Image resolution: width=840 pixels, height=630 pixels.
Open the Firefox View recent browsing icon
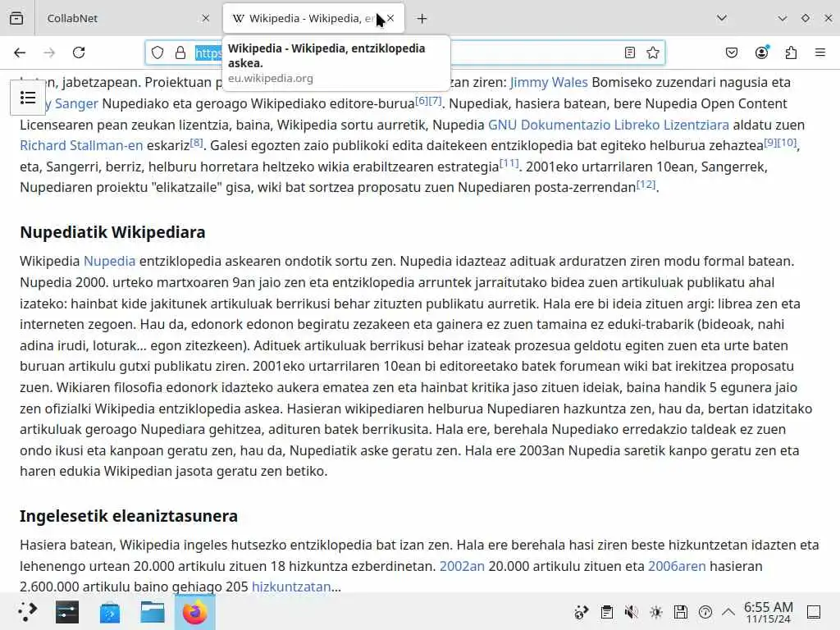[16, 18]
